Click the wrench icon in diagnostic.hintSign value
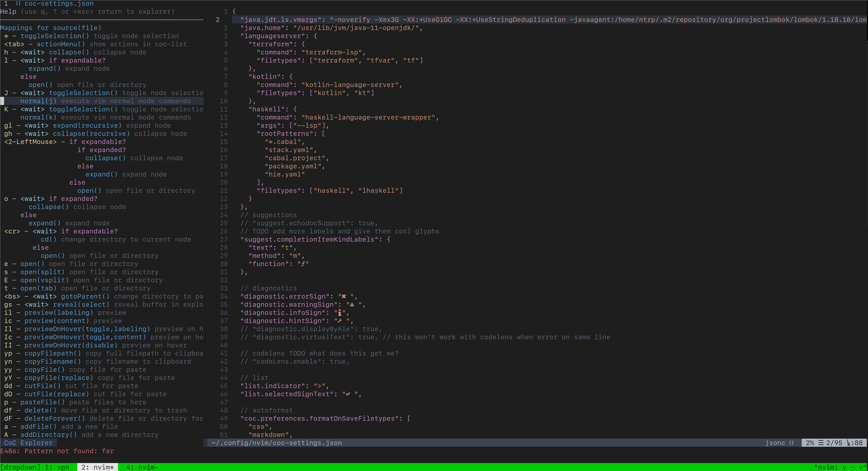Screen dimensions: 868x471 point(340,320)
